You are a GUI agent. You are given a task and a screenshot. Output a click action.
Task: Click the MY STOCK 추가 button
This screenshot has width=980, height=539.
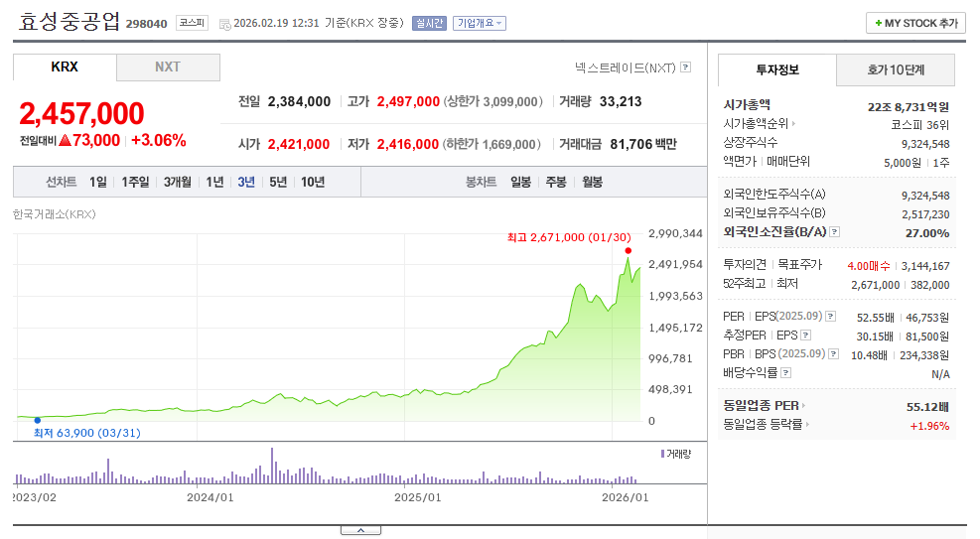(915, 23)
